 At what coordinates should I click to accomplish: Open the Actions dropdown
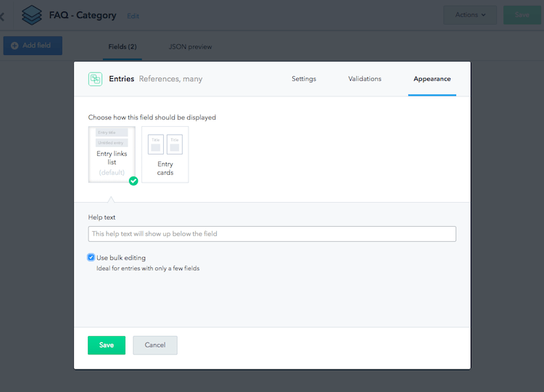[x=470, y=15]
